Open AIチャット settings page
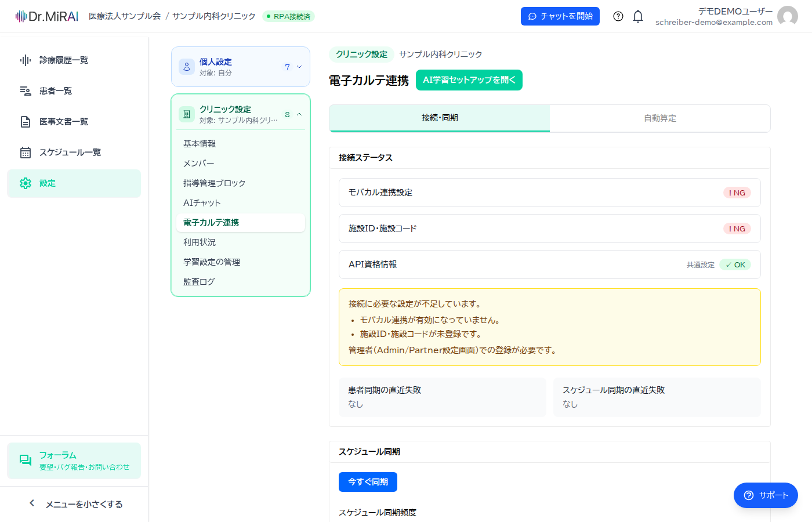The height and width of the screenshot is (522, 812). (x=240, y=203)
